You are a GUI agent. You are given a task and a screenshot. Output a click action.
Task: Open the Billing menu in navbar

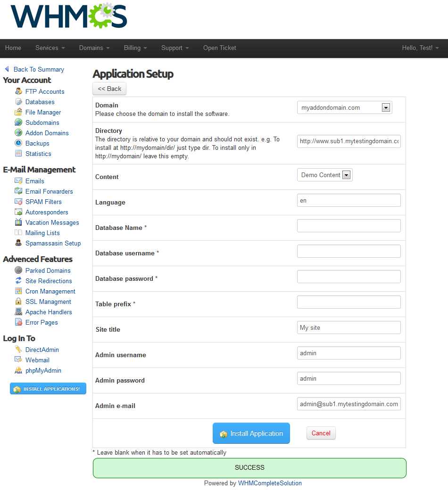tap(135, 48)
